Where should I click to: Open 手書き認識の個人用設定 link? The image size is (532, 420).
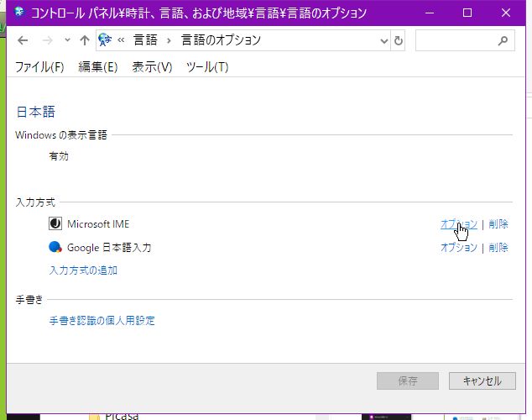click(102, 321)
